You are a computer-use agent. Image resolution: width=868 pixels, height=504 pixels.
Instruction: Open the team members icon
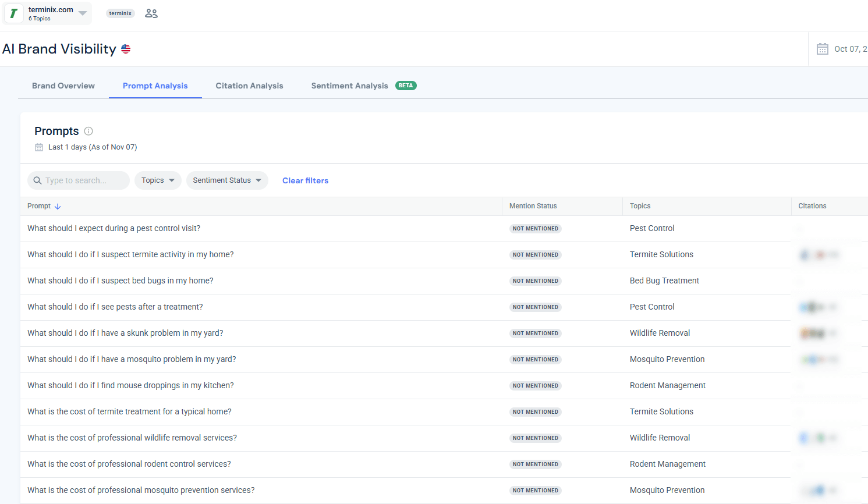151,13
